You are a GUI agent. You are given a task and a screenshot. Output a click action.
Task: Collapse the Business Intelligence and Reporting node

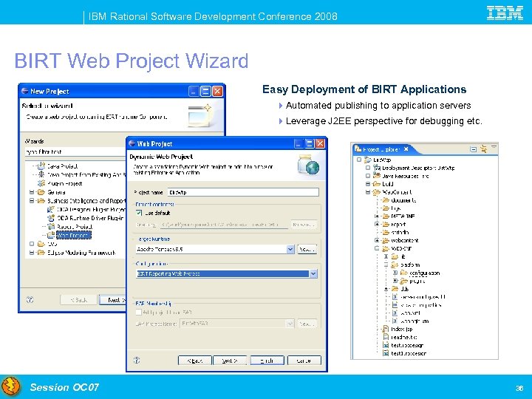tap(32, 201)
